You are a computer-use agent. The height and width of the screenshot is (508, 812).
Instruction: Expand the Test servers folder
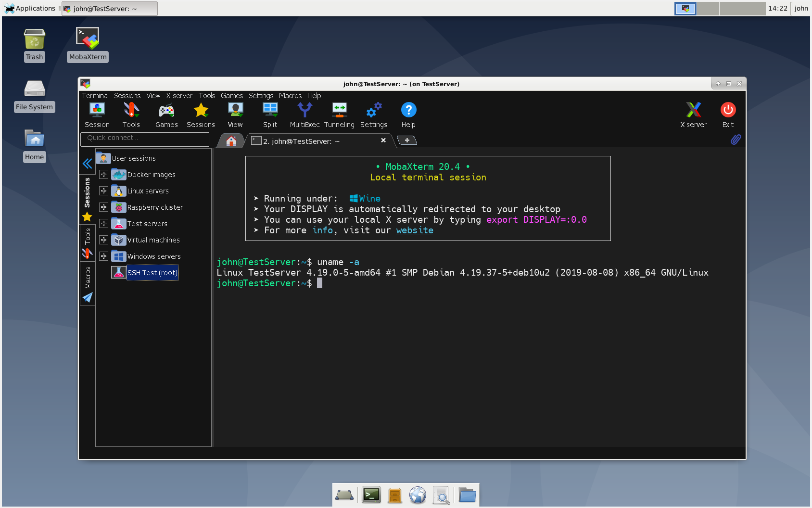[x=103, y=224]
